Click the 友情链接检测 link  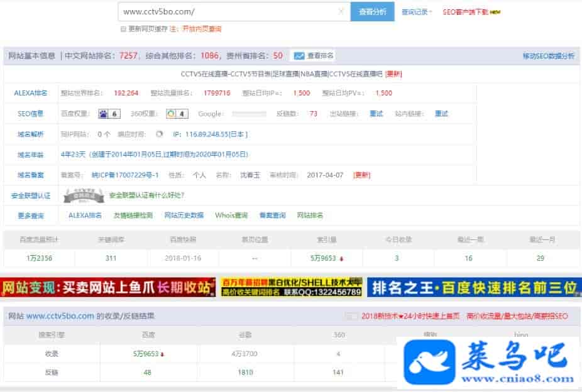133,215
